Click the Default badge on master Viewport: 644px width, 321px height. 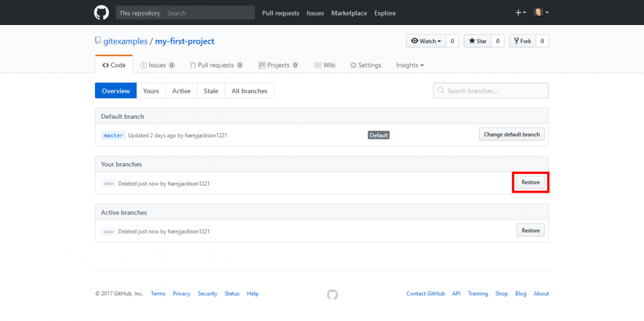coord(378,135)
